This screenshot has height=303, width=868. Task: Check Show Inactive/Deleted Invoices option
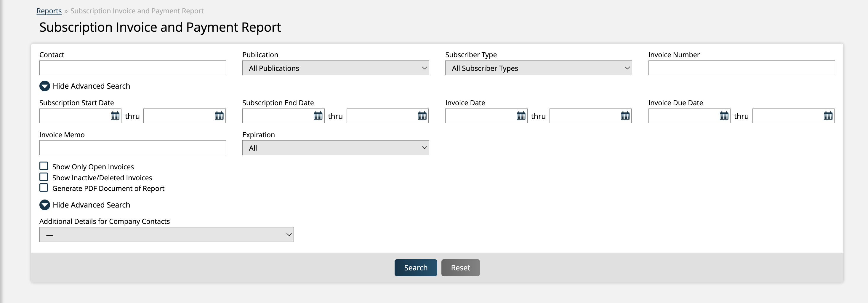click(44, 177)
